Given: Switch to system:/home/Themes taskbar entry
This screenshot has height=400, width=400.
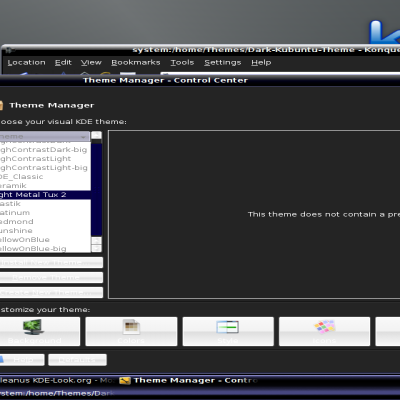Looking at the screenshot, I should [x=57, y=393].
